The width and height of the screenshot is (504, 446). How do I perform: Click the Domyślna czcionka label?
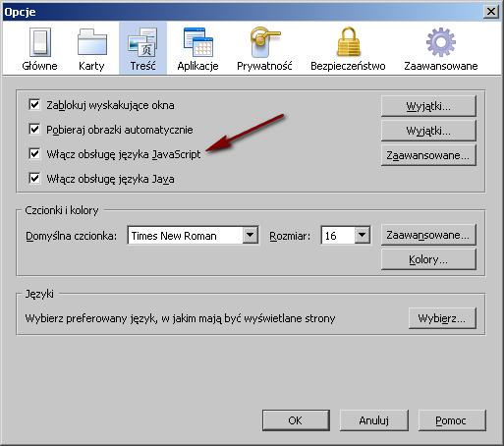(71, 236)
